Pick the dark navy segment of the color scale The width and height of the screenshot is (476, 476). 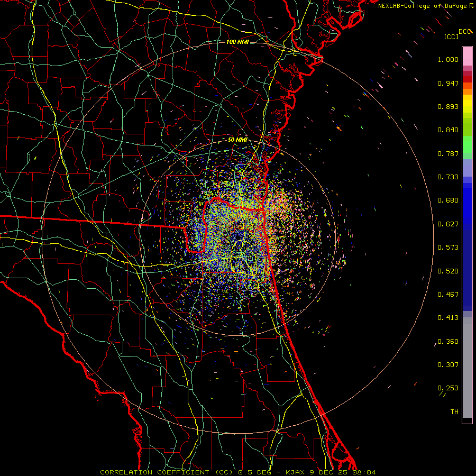pos(467,270)
